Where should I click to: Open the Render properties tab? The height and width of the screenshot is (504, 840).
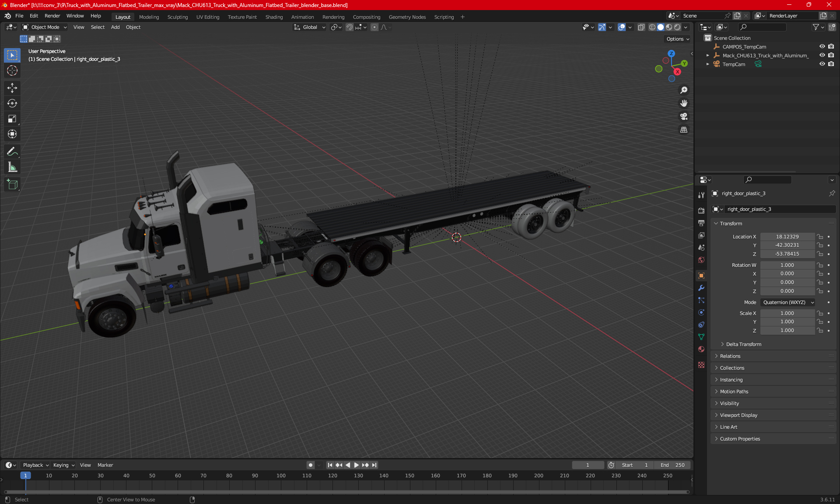[x=701, y=211]
